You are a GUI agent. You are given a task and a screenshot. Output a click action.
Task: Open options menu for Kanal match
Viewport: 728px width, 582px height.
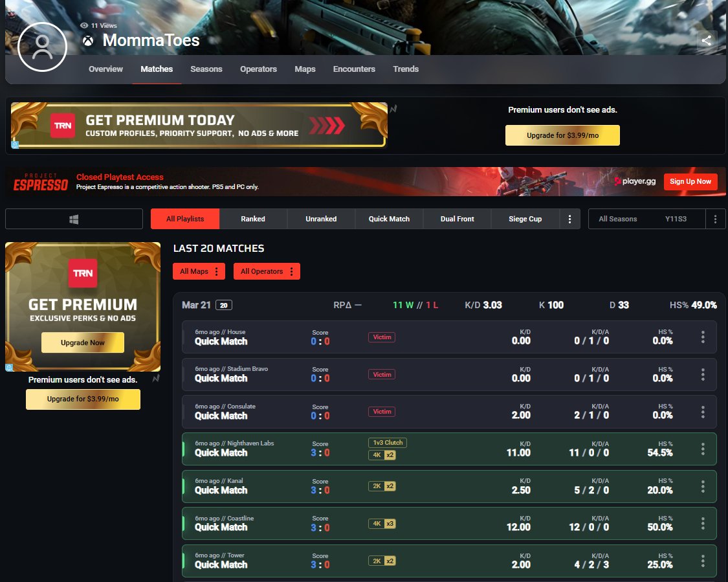703,486
